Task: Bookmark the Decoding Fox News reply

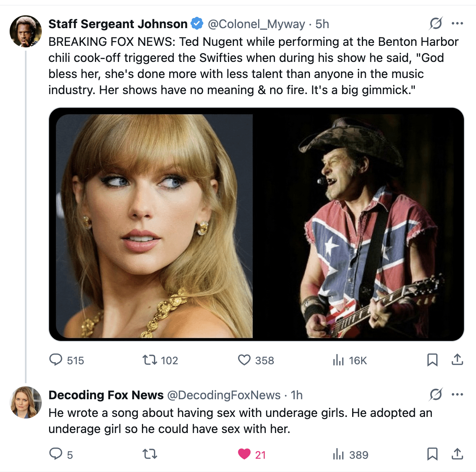Action: (432, 454)
